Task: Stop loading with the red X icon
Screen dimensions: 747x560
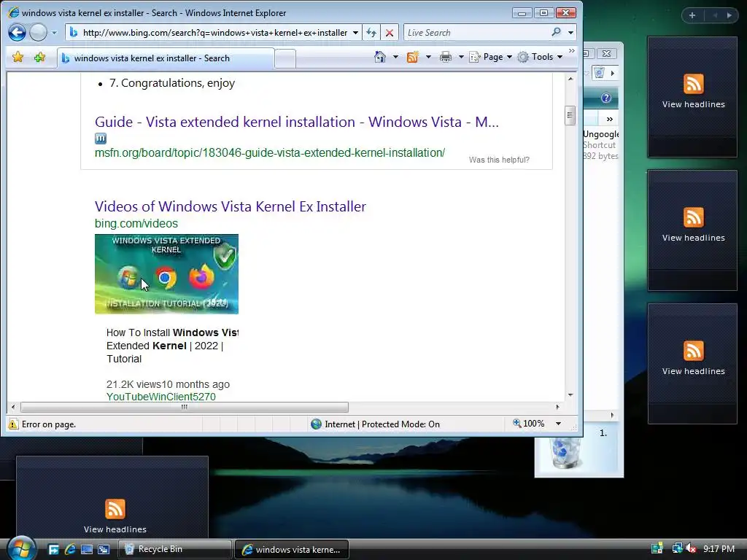Action: pos(390,33)
